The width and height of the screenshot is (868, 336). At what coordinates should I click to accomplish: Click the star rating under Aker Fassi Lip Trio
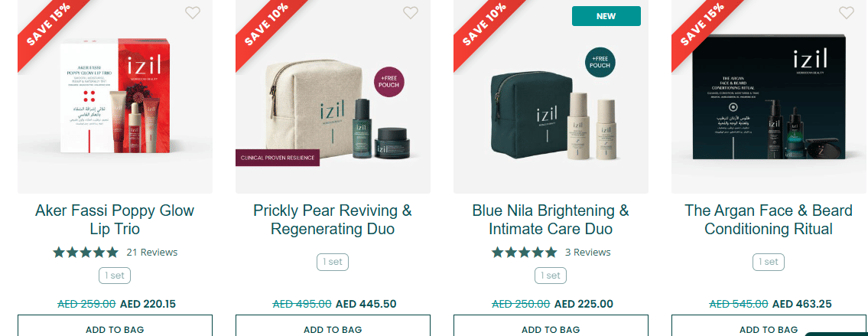[86, 252]
